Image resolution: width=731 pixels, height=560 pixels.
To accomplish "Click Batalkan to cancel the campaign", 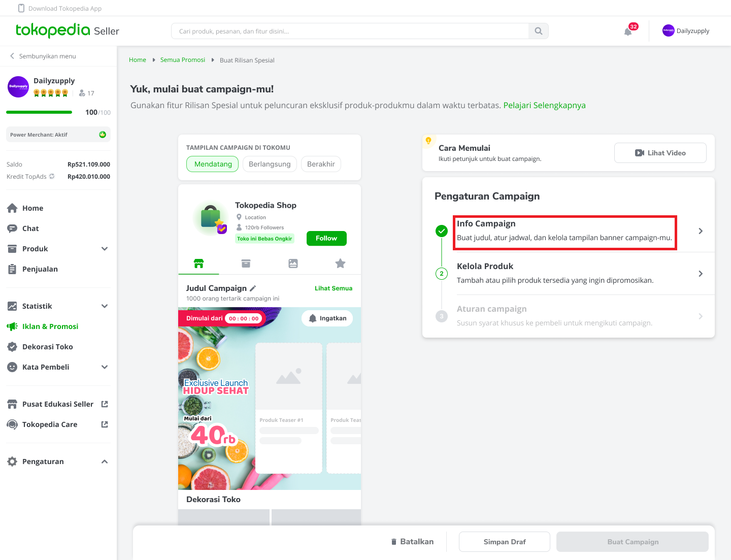I will tap(412, 542).
